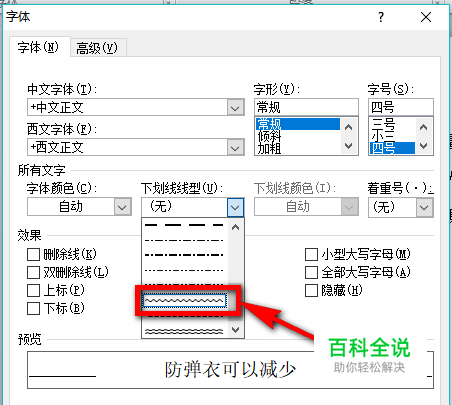Viewport: 452px width, 405px height.
Task: Open the 中文字体 dropdown list
Action: [x=235, y=108]
